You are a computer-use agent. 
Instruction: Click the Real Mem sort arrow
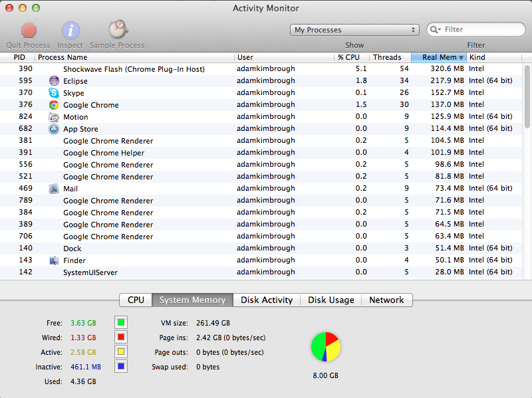click(461, 58)
